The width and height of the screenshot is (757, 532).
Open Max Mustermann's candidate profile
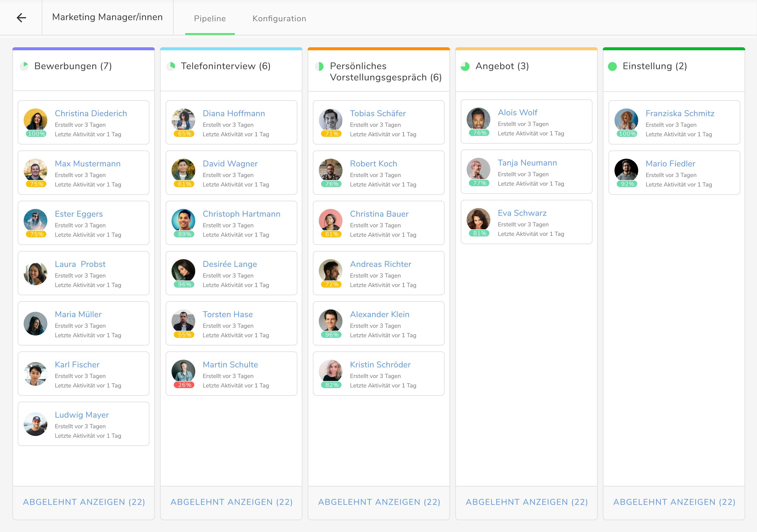pos(88,163)
